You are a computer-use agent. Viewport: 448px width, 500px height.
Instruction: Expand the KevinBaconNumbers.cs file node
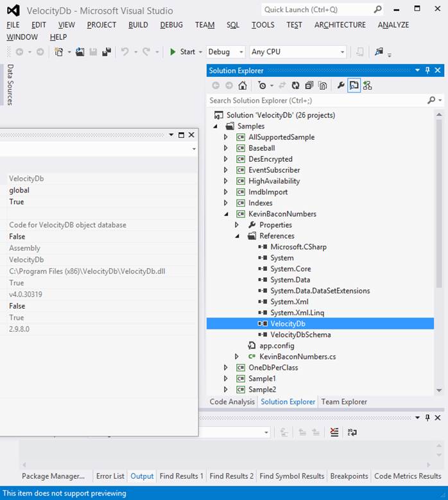(x=237, y=356)
